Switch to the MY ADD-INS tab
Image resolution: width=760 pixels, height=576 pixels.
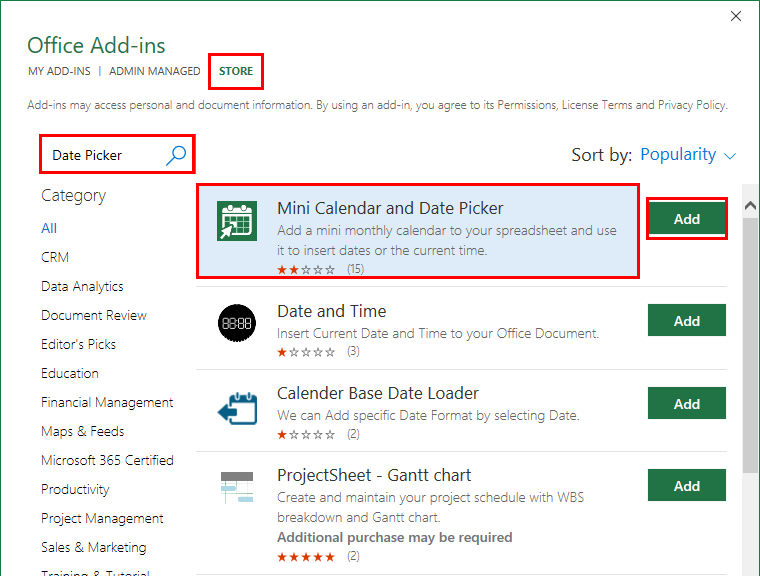click(x=59, y=71)
